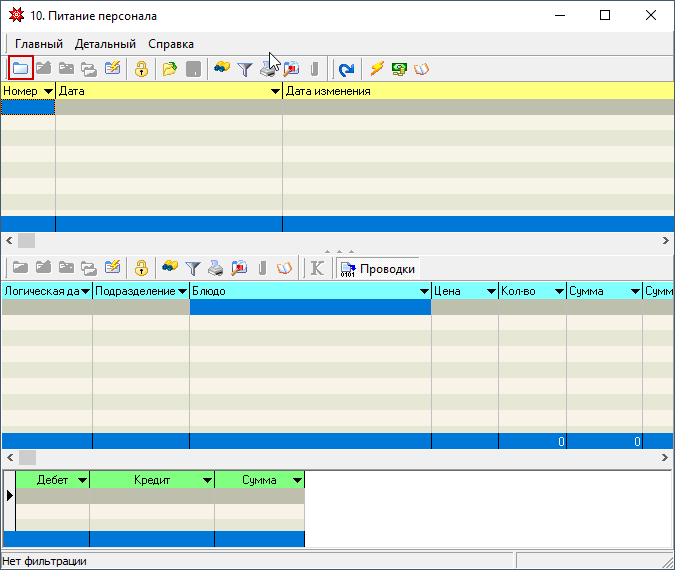Click the printer icon in the lower toolbar

click(216, 268)
